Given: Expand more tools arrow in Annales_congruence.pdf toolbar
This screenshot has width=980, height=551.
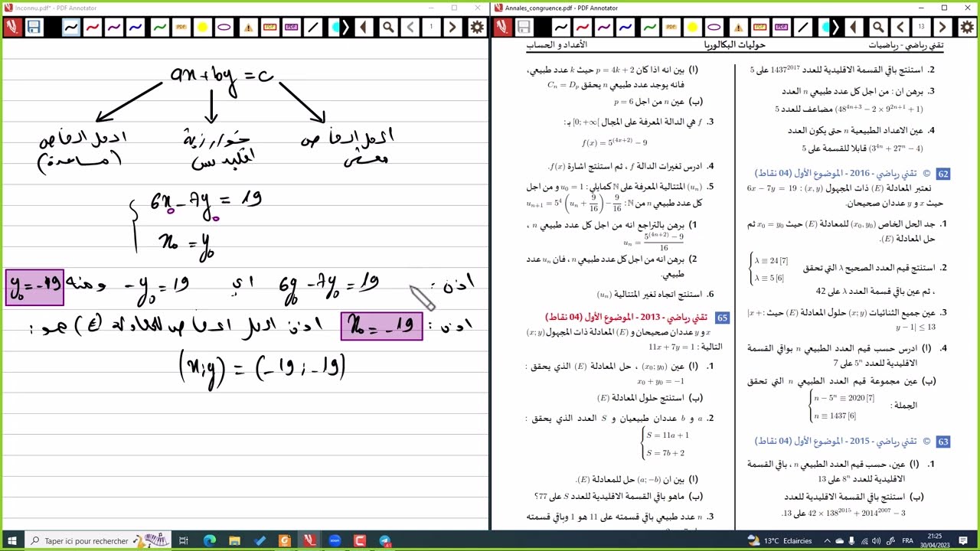Looking at the screenshot, I should point(835,28).
